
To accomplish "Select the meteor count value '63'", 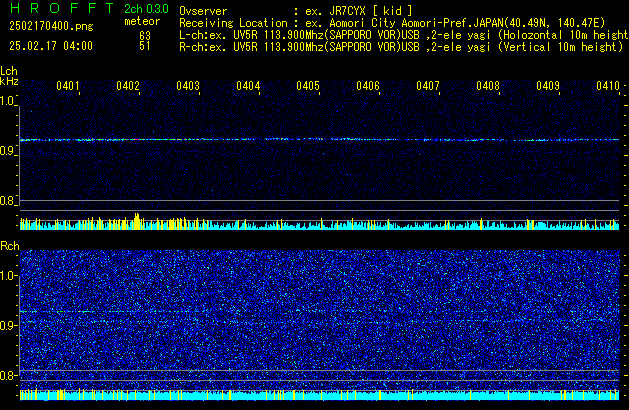I will (x=145, y=36).
